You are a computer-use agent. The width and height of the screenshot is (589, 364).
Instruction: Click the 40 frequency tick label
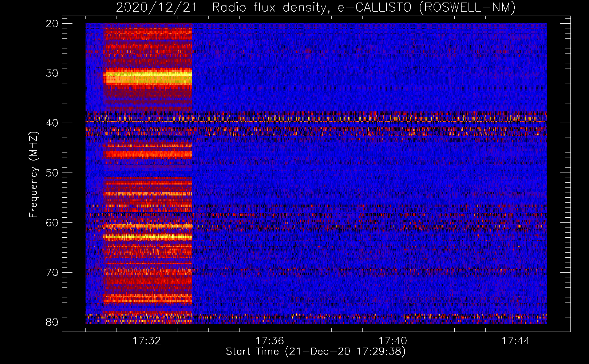(53, 123)
